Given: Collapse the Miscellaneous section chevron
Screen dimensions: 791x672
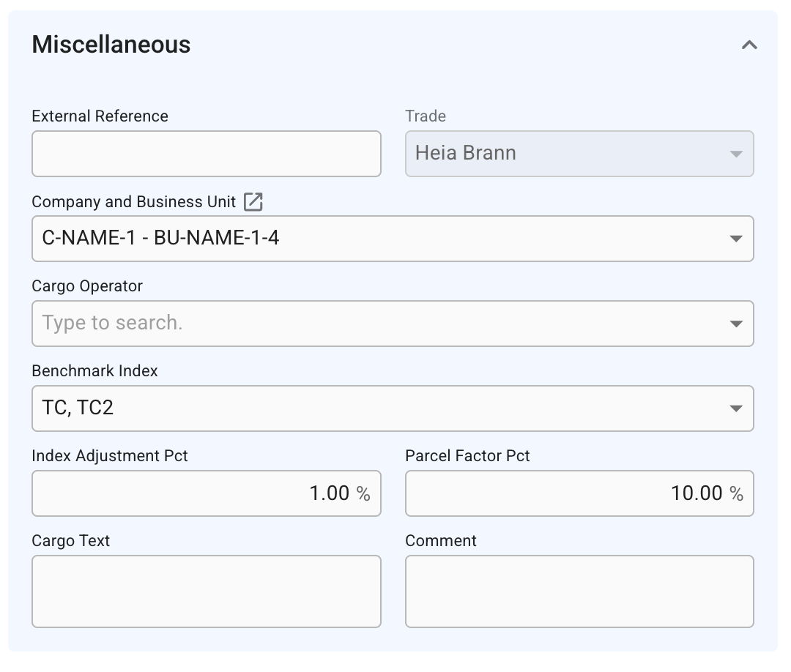Looking at the screenshot, I should click(749, 45).
